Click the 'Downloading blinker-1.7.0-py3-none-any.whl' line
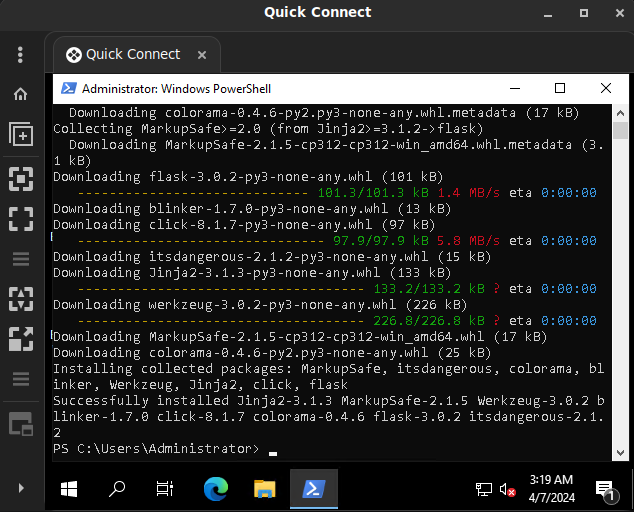The width and height of the screenshot is (634, 512). [x=252, y=209]
